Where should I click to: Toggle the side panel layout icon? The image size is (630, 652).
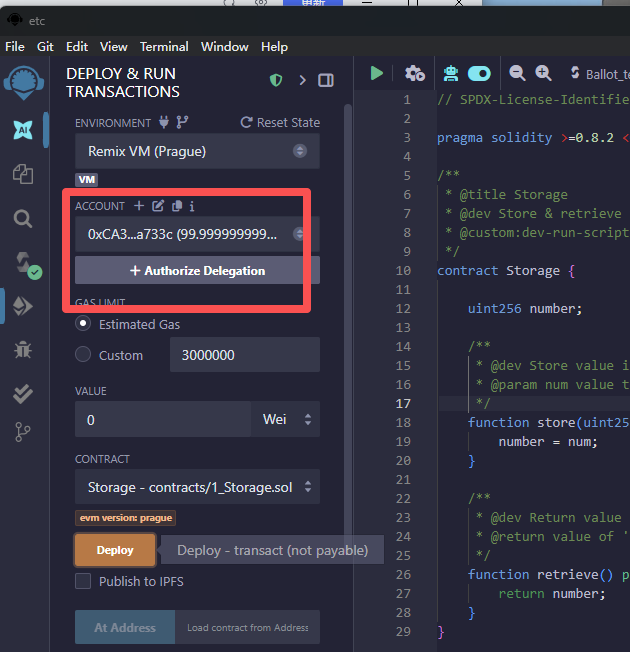[x=326, y=80]
